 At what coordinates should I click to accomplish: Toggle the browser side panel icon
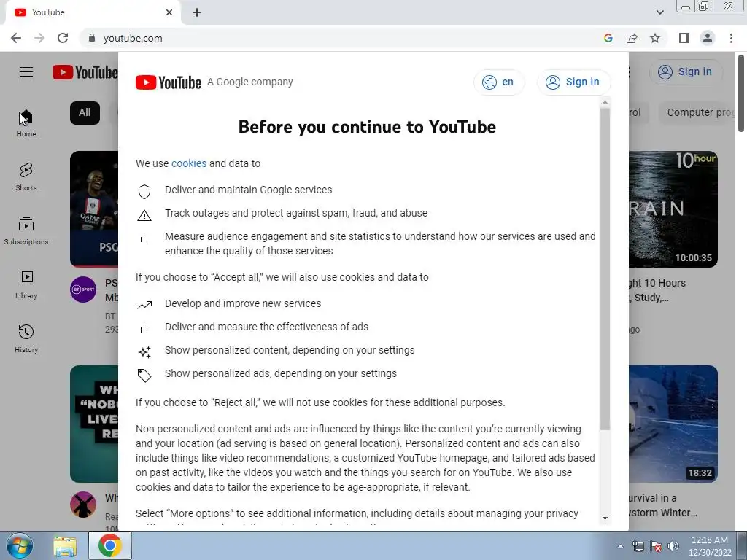(x=684, y=38)
